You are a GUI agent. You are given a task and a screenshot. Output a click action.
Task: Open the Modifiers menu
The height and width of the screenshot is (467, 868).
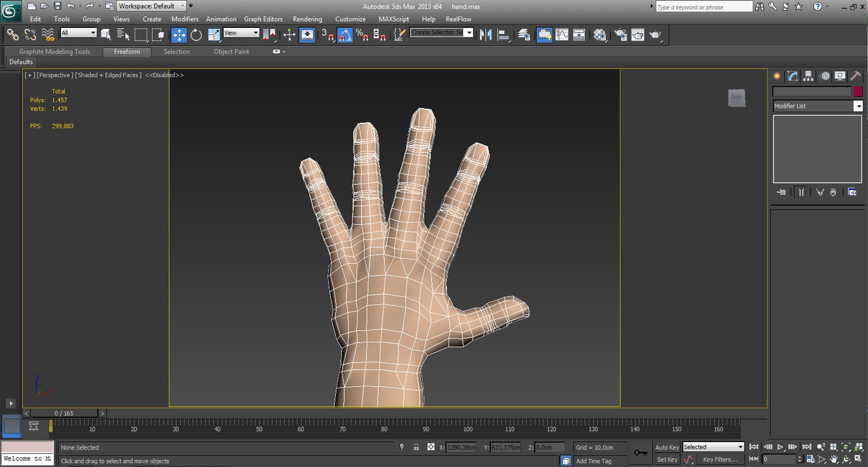pos(185,19)
